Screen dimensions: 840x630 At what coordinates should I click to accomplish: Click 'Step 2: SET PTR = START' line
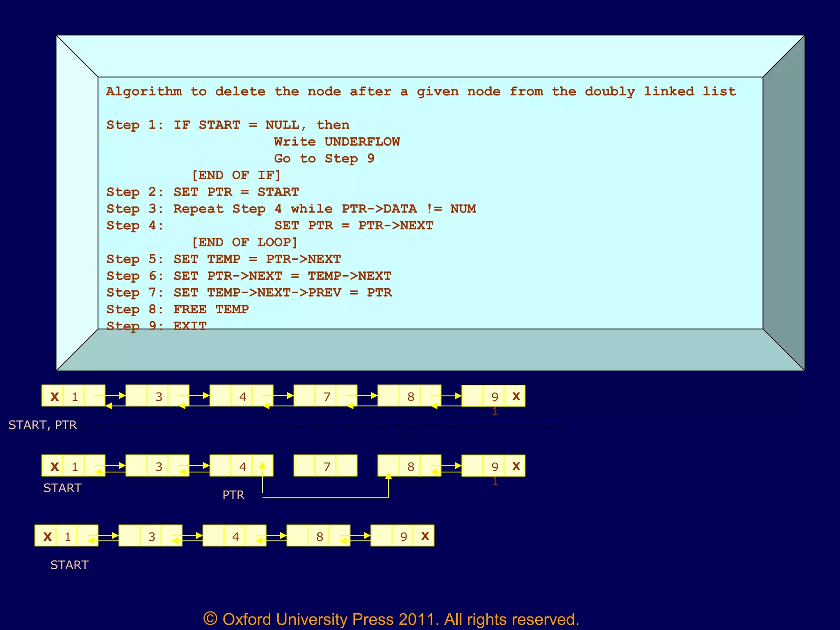203,192
